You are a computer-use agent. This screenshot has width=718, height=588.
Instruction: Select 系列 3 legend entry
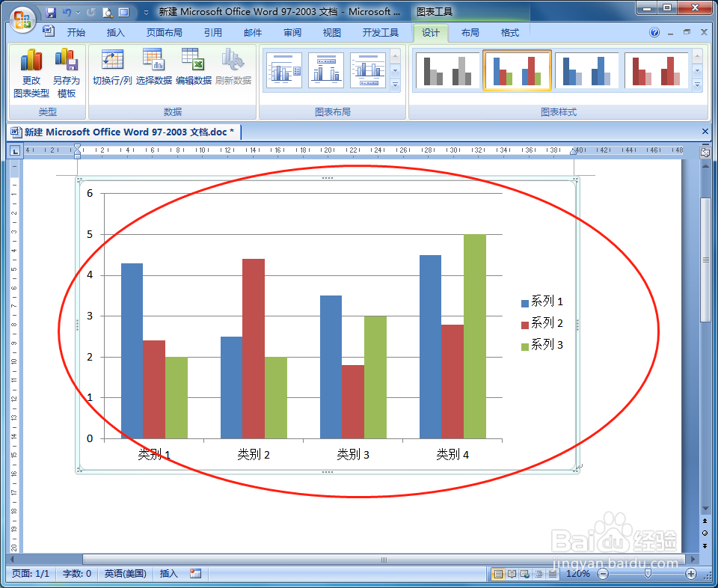pos(542,345)
